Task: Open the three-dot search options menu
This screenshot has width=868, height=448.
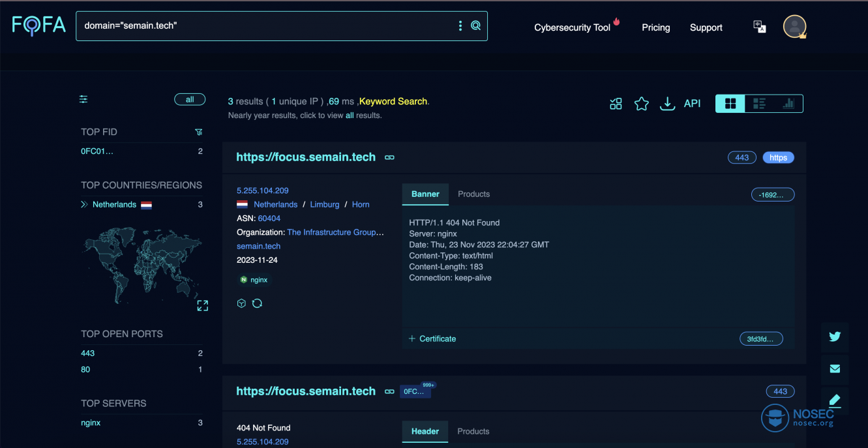Action: 460,25
